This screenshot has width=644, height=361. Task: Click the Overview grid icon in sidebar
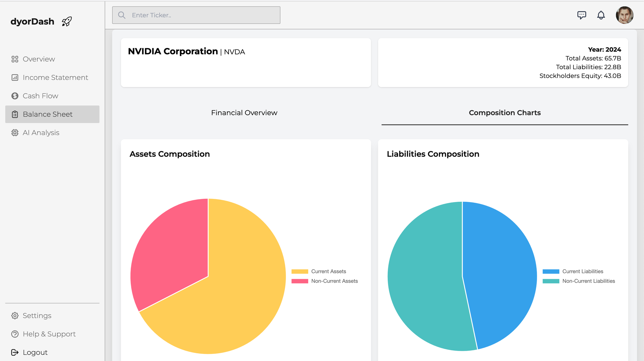coord(15,59)
